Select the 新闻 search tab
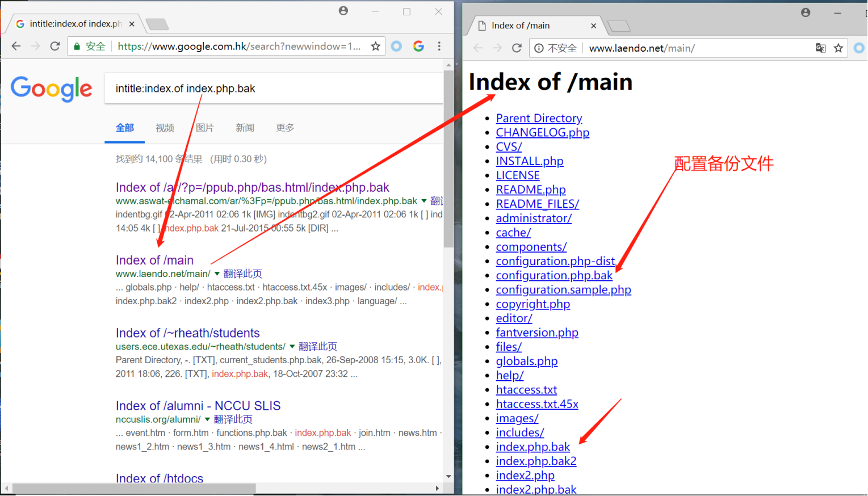 tap(245, 128)
